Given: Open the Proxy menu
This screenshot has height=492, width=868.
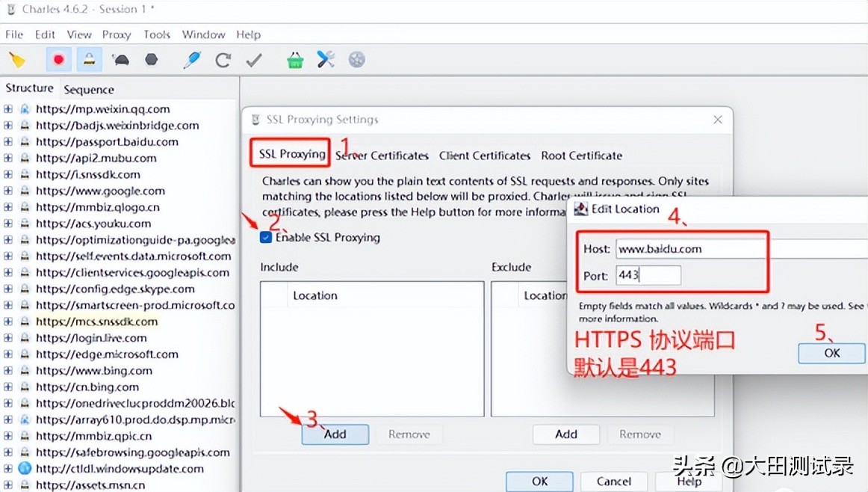Looking at the screenshot, I should pyautogui.click(x=117, y=34).
